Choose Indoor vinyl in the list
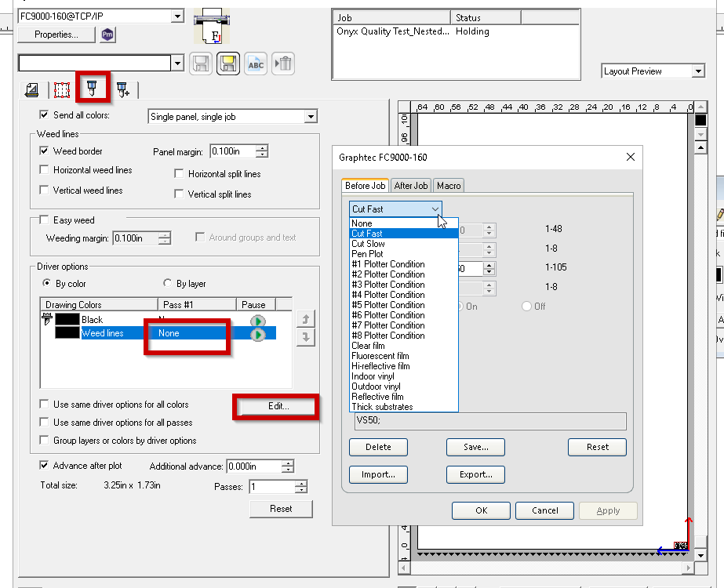The image size is (724, 588). (404, 376)
